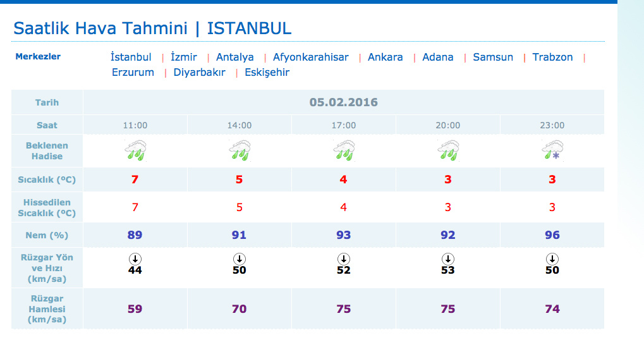This screenshot has height=347, width=644.
Task: Click the 23:00 wind direction arrow
Action: (552, 259)
